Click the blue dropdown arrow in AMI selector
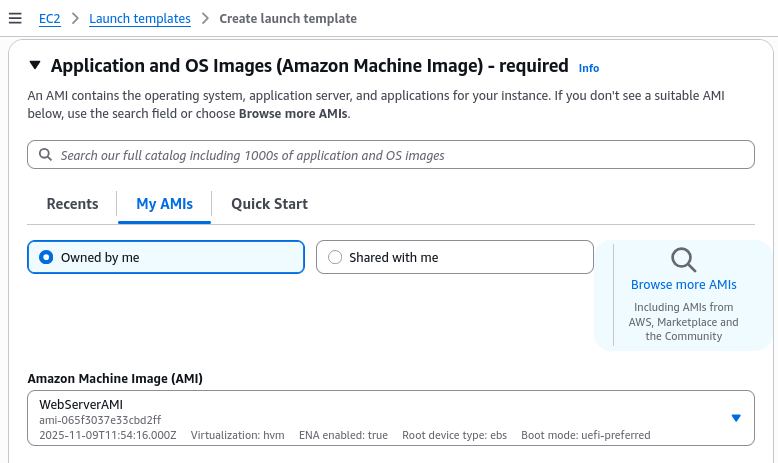The width and height of the screenshot is (778, 463). pos(736,418)
